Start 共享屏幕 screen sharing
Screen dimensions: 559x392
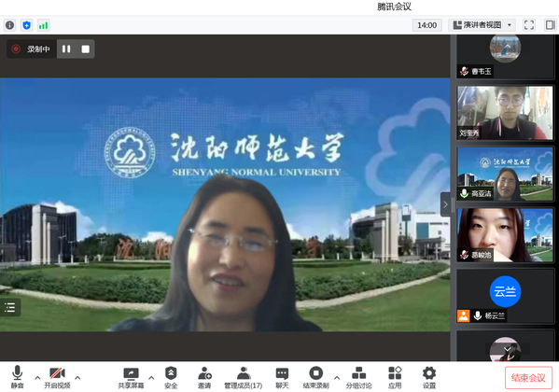[x=131, y=377]
